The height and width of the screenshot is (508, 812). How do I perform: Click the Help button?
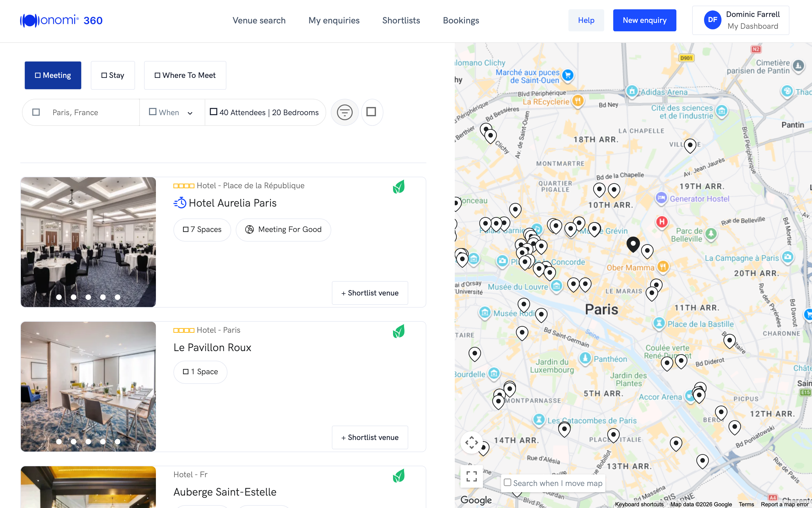(x=586, y=20)
